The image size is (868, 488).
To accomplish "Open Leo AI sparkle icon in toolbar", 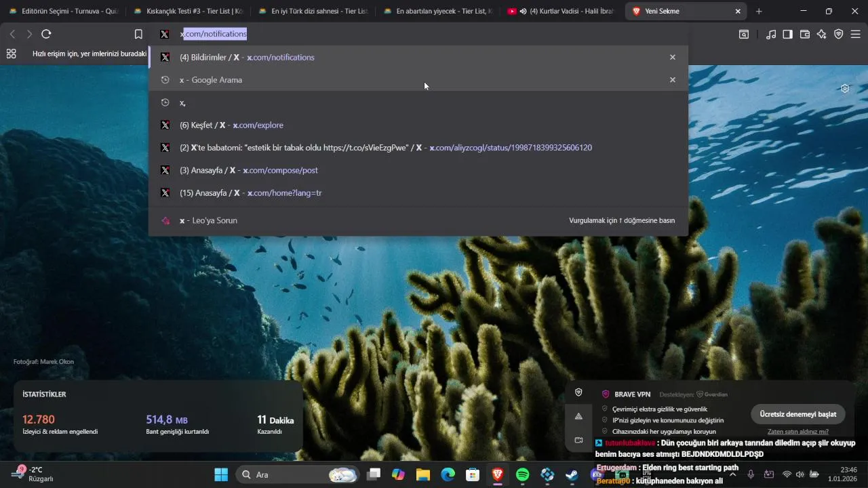I will point(822,34).
